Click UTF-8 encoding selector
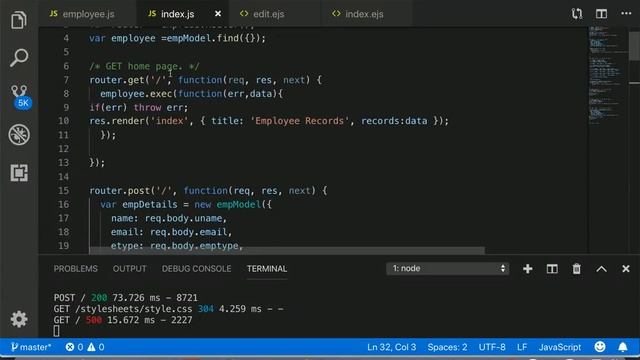 pyautogui.click(x=492, y=347)
